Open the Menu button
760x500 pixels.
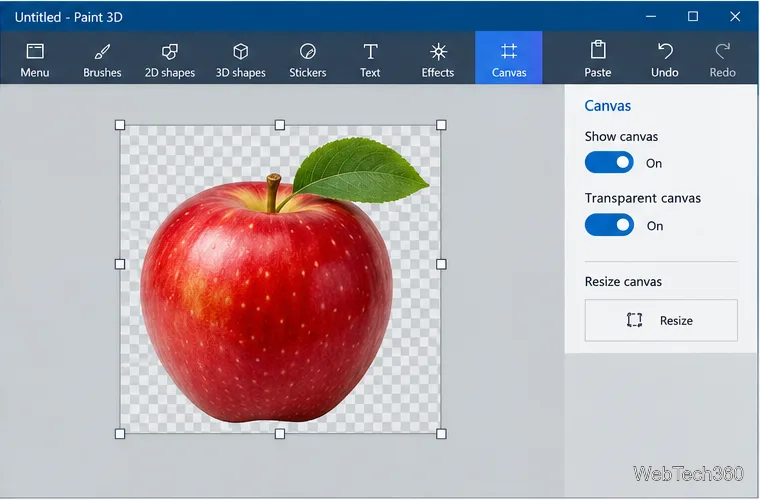tap(34, 60)
